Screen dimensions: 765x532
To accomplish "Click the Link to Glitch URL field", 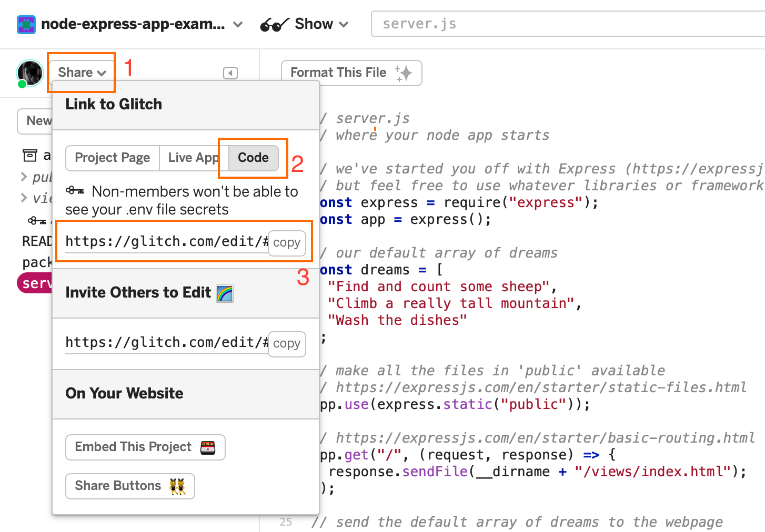I will point(167,242).
